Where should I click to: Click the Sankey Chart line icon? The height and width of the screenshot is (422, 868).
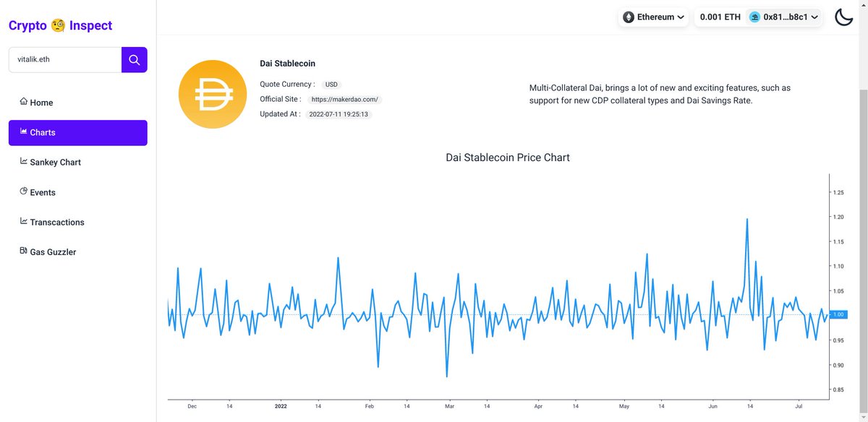(24, 161)
